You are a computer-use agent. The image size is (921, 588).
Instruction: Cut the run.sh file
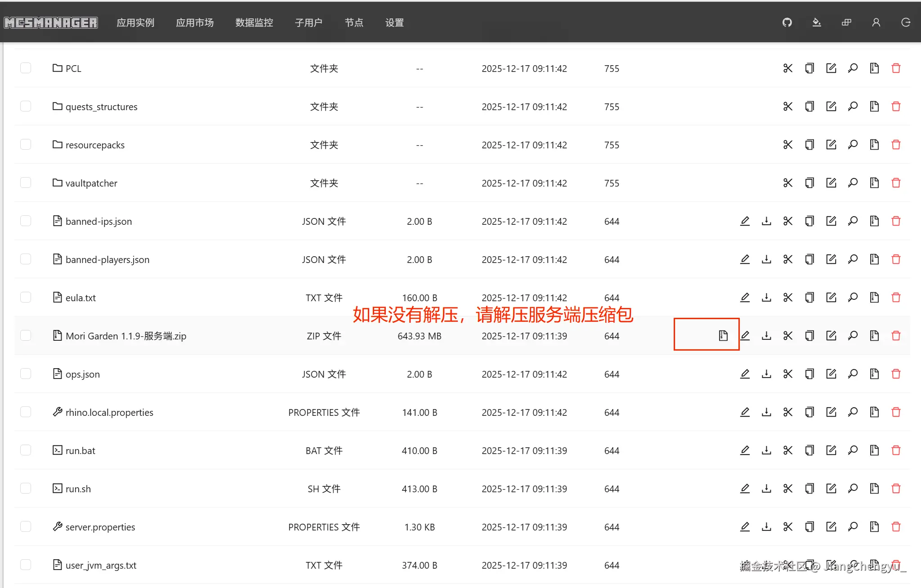pyautogui.click(x=788, y=489)
